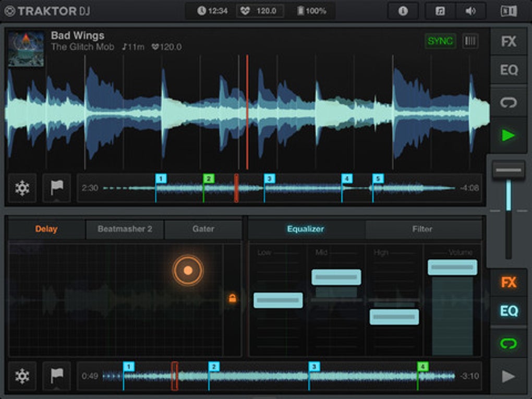Tap the EQ button in the right sidebar
The width and height of the screenshot is (532, 399).
(x=508, y=310)
